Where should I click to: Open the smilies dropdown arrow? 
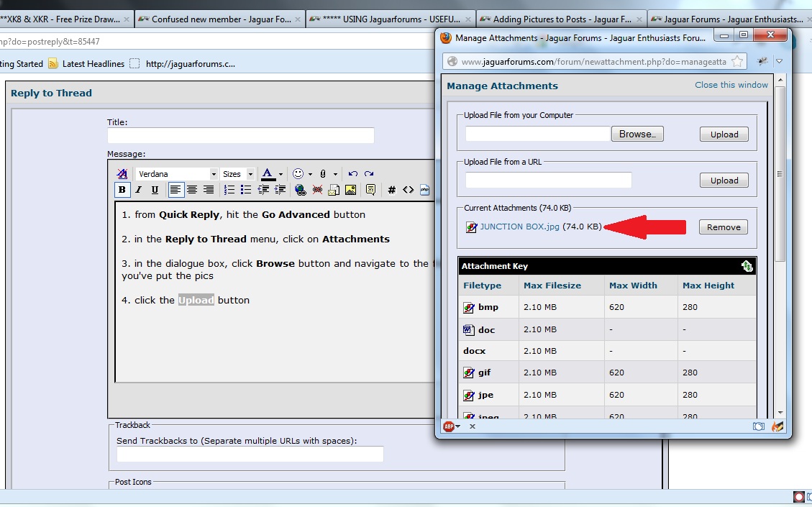coord(310,174)
